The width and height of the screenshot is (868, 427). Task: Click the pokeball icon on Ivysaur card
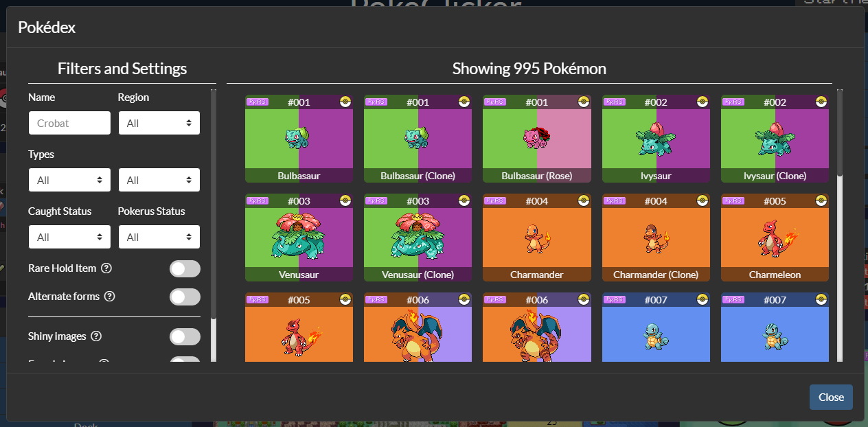pos(703,102)
